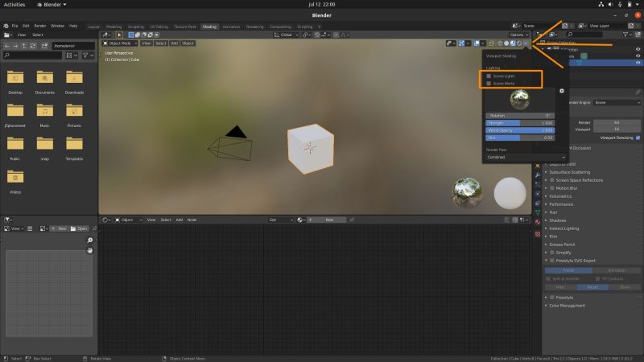Expand Subsurface Scattering panel
The height and width of the screenshot is (362, 644).
[x=570, y=172]
